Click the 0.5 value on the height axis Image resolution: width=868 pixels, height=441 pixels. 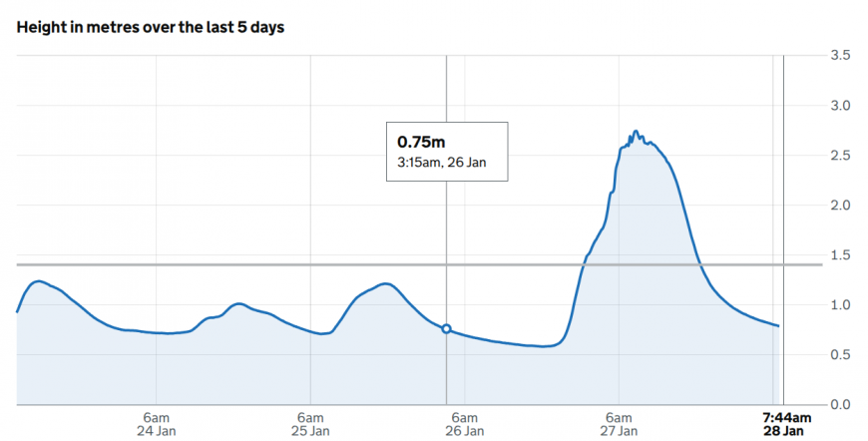[x=840, y=355]
